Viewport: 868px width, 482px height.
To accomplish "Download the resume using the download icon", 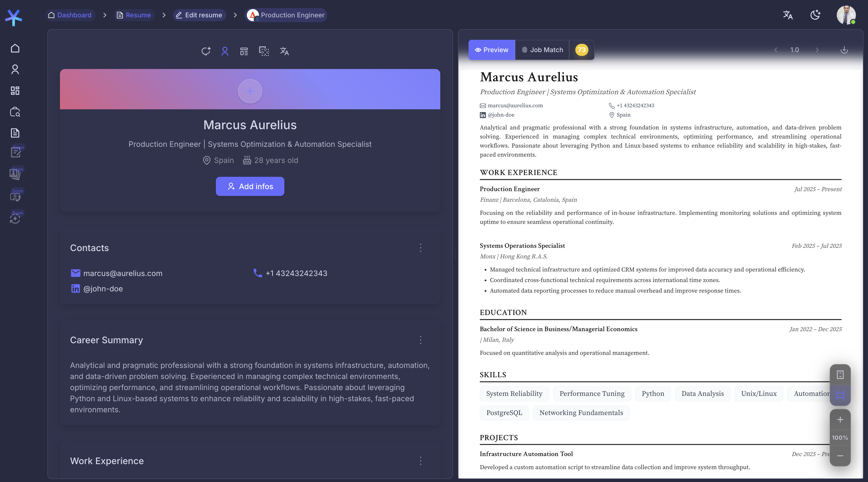I will (x=844, y=50).
